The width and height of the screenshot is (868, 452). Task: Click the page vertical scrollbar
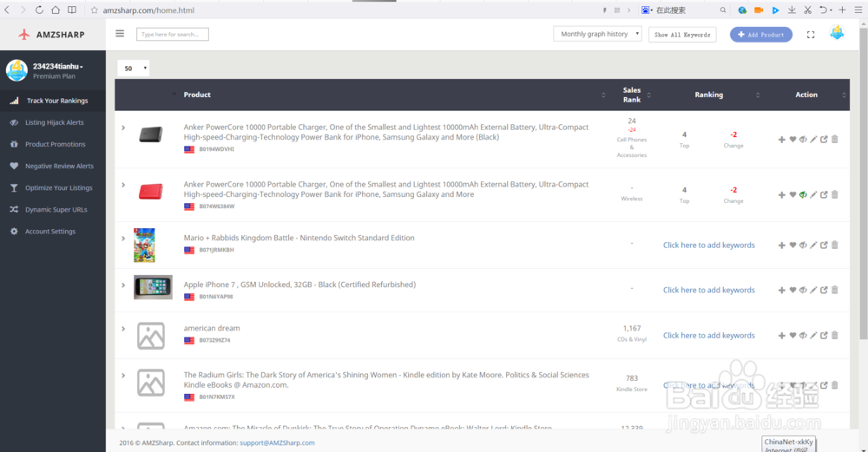pyautogui.click(x=863, y=182)
